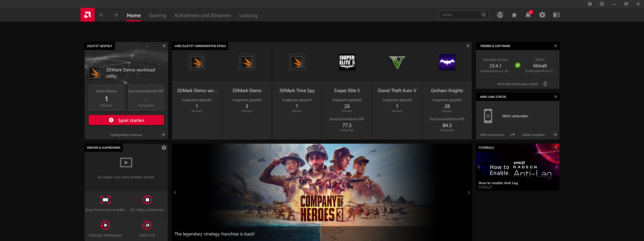Click Durchschnittliche FPS box in last played
This screenshot has height=241, width=644.
tap(146, 98)
